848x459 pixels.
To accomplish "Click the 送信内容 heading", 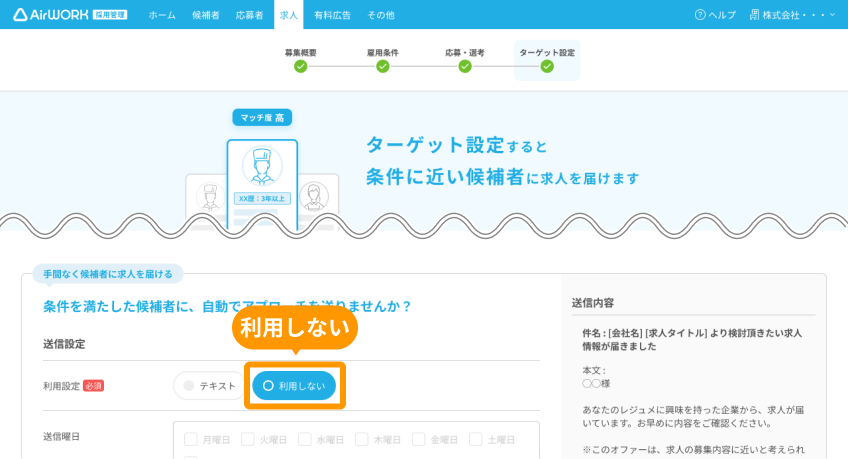I will coord(593,303).
